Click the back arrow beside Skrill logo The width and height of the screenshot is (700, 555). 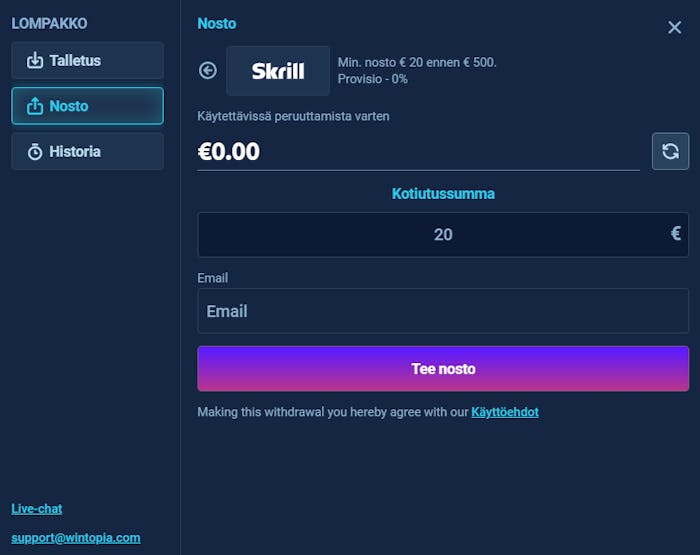click(x=208, y=70)
